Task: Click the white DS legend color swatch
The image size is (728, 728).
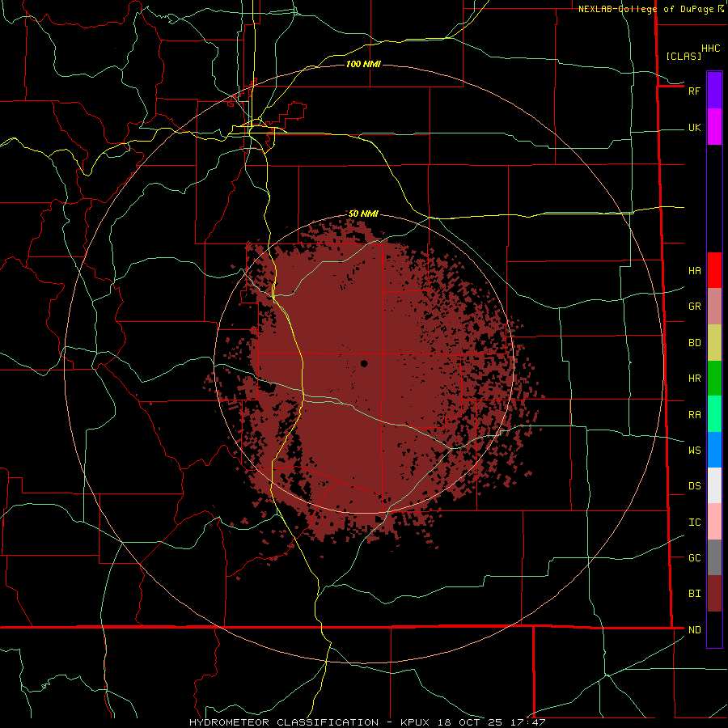Action: click(714, 485)
